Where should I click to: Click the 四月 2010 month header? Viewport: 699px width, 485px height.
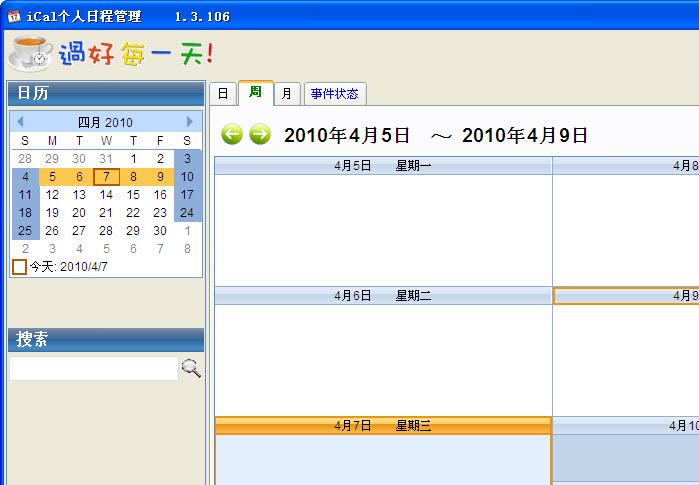pos(105,122)
